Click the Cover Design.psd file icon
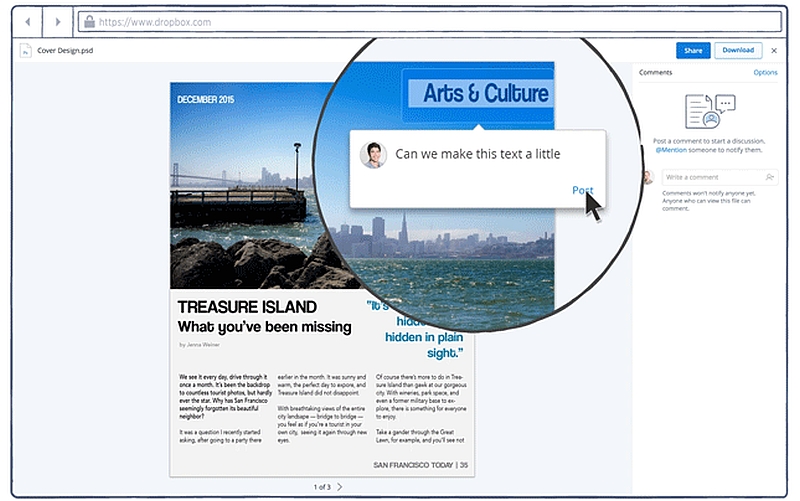This screenshot has height=501, width=800. 25,51
